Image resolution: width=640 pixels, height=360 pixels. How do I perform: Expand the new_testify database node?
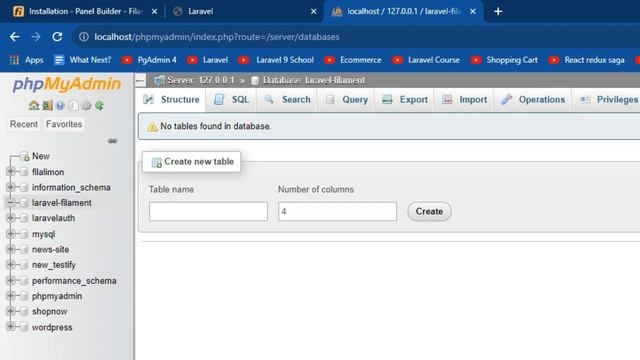click(x=11, y=265)
